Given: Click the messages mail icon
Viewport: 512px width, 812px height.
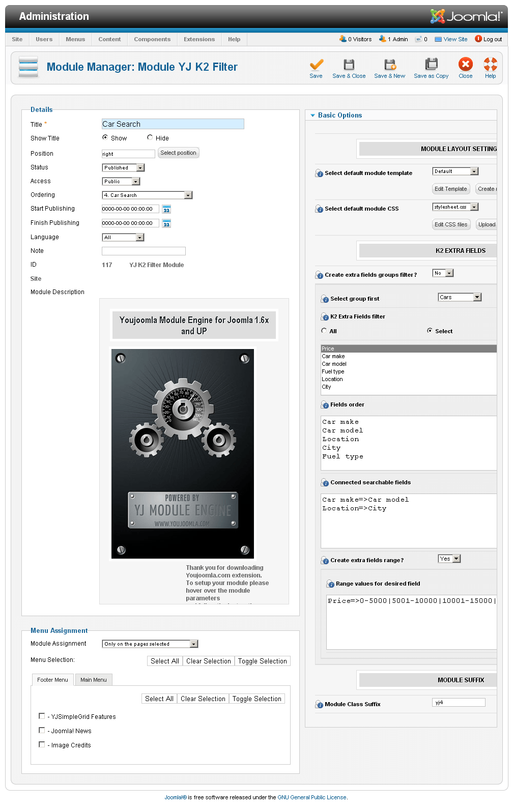Looking at the screenshot, I should click(x=418, y=39).
